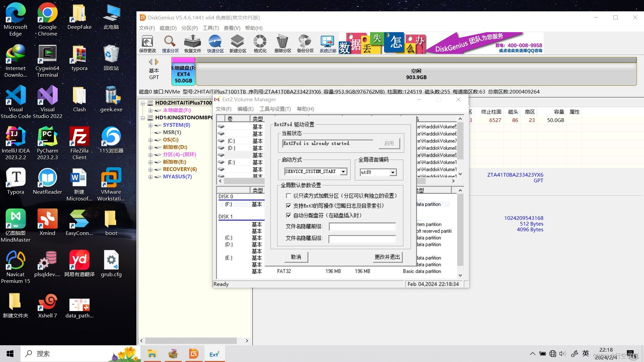
Task: Select MSR(1) partition in the tree
Action: [172, 132]
